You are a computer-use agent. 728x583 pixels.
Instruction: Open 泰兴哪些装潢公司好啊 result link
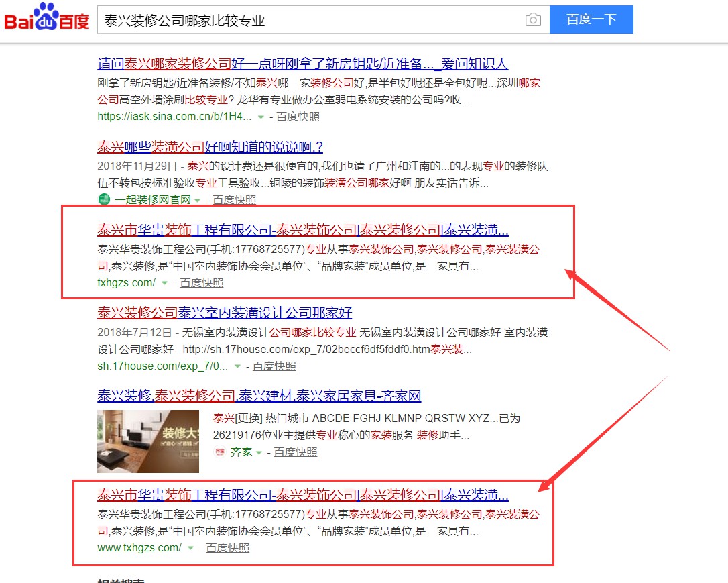(210, 147)
